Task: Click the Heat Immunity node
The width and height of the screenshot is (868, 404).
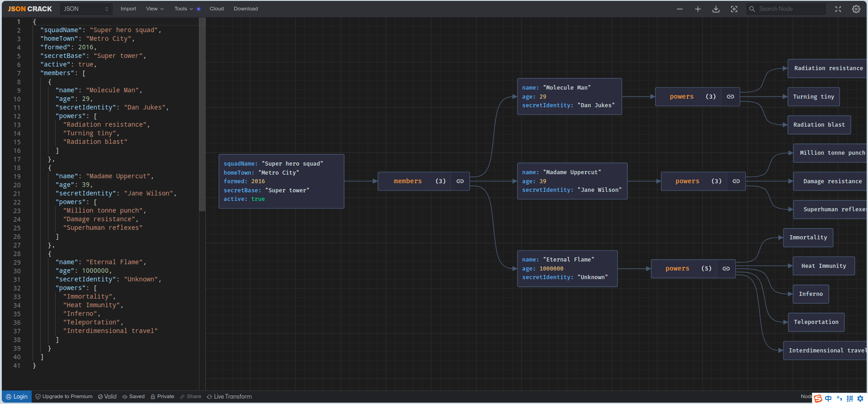Action: [x=824, y=266]
